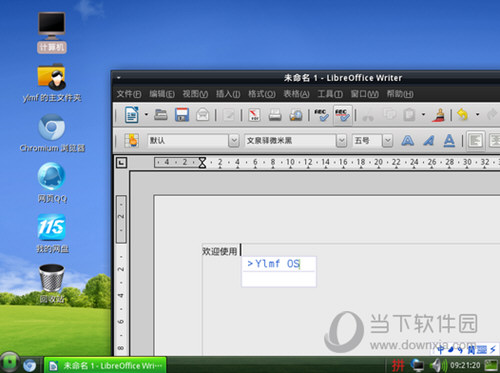The width and height of the screenshot is (500, 373).
Task: Open the 格式 Format menu
Action: [262, 94]
